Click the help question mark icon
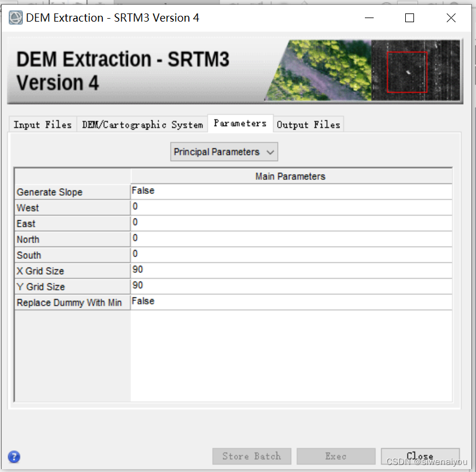Viewport: 476px width, 472px height. click(x=13, y=457)
